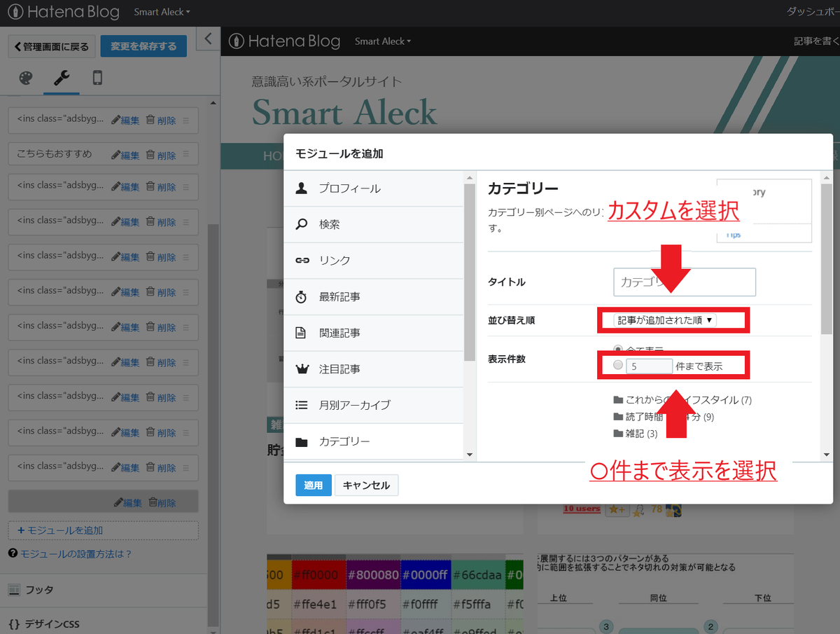
Task: Open the smartphone design tab icon
Action: point(97,78)
